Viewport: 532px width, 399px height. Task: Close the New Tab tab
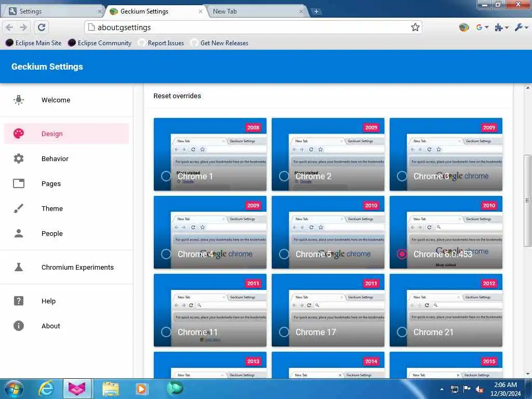301,11
